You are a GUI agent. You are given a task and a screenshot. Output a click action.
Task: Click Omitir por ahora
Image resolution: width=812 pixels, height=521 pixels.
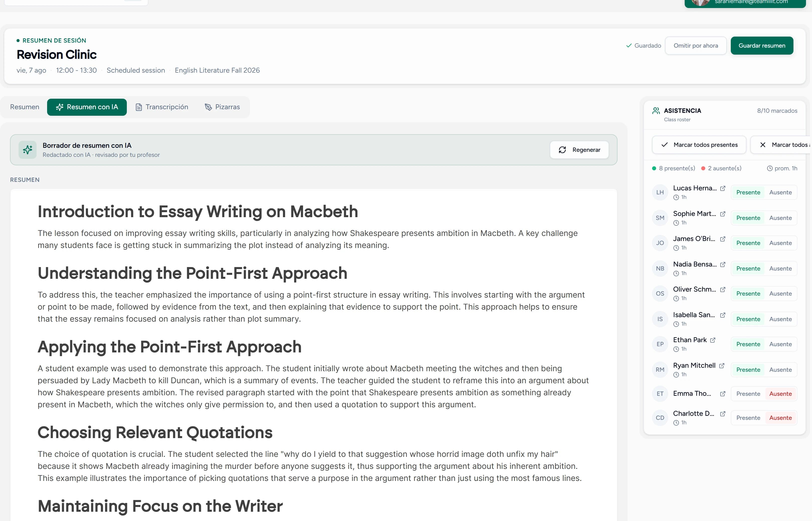pyautogui.click(x=695, y=46)
